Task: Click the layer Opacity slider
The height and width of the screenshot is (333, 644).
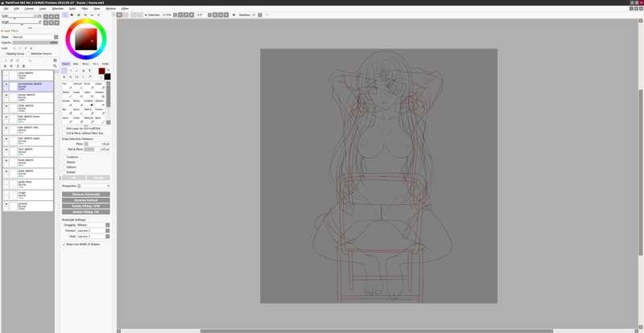Action: (35, 43)
